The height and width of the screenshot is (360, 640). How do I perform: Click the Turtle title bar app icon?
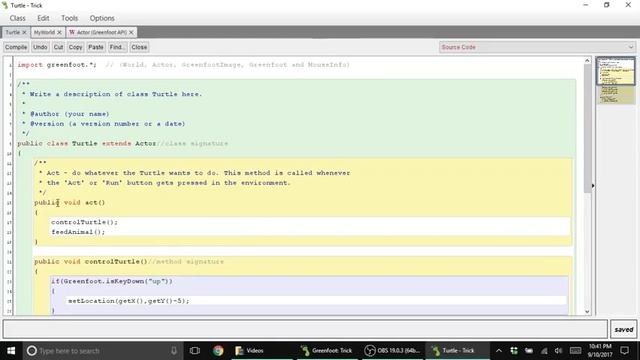(x=4, y=5)
